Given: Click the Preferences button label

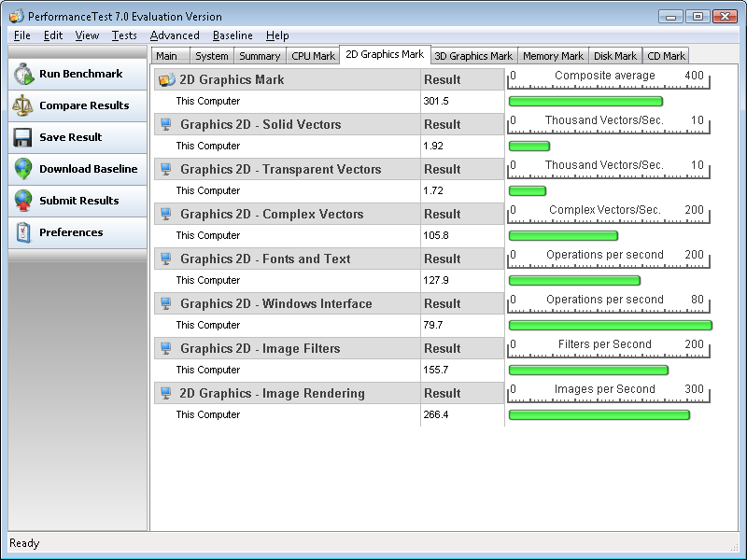Looking at the screenshot, I should (x=71, y=232).
